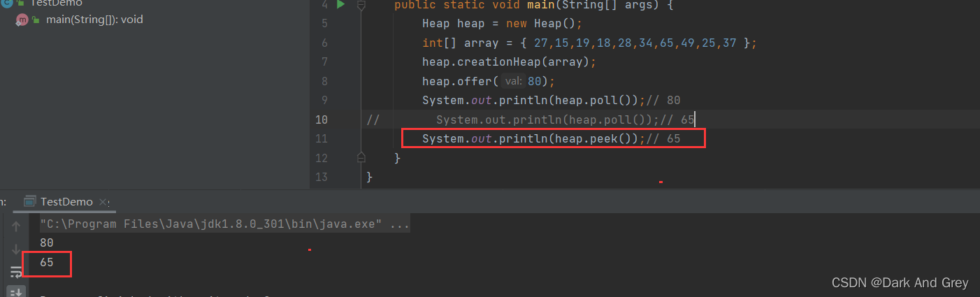Click the method icon beside main(String[])
Viewport: 980px width, 297px height.
point(22,20)
